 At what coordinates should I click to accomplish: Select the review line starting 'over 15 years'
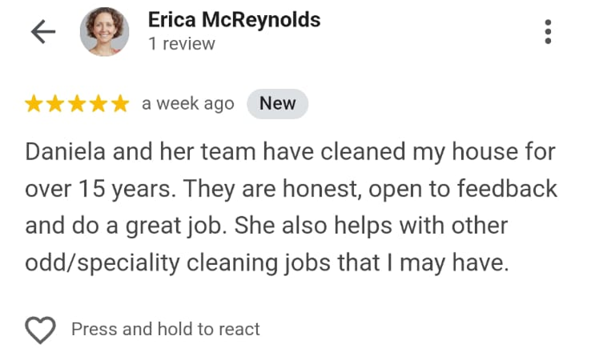tap(291, 189)
